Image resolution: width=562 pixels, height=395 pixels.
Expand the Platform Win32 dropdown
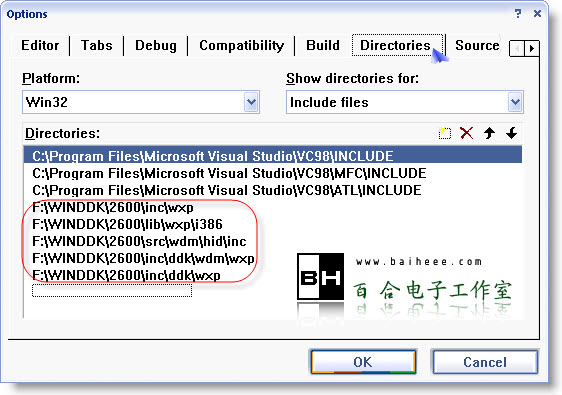click(251, 102)
